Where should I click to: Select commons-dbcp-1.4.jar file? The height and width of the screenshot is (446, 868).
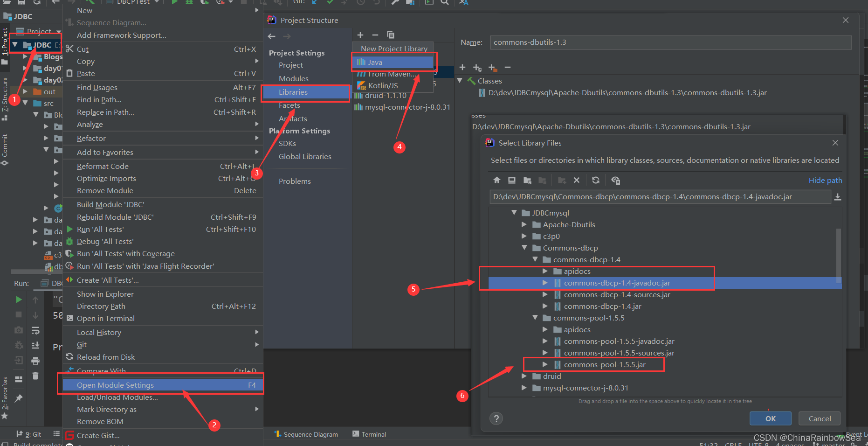(603, 306)
